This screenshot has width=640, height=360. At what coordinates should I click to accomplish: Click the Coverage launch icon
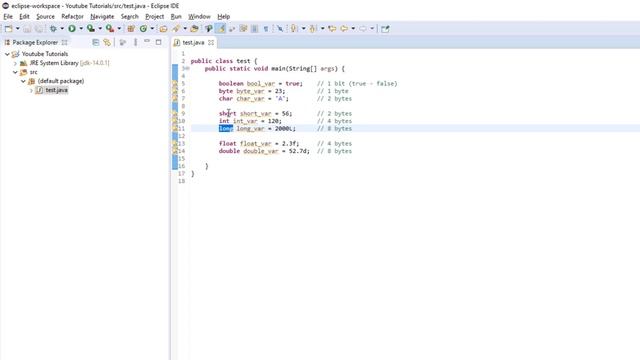pos(91,29)
